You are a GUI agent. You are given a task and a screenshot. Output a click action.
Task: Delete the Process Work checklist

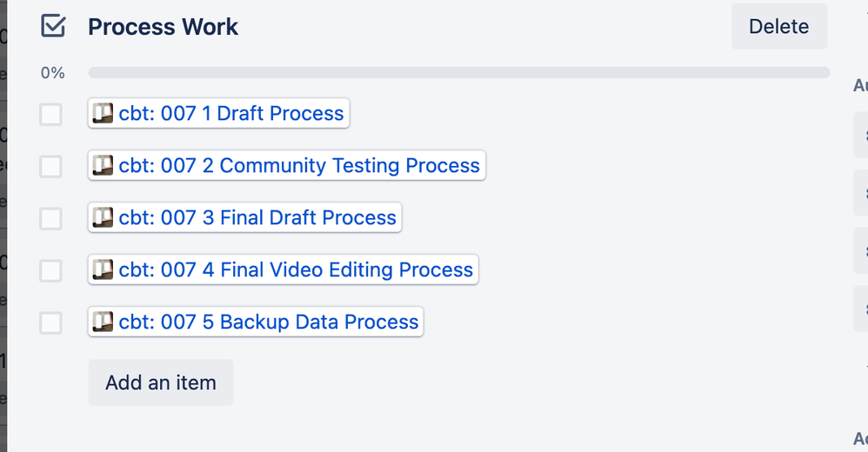779,26
